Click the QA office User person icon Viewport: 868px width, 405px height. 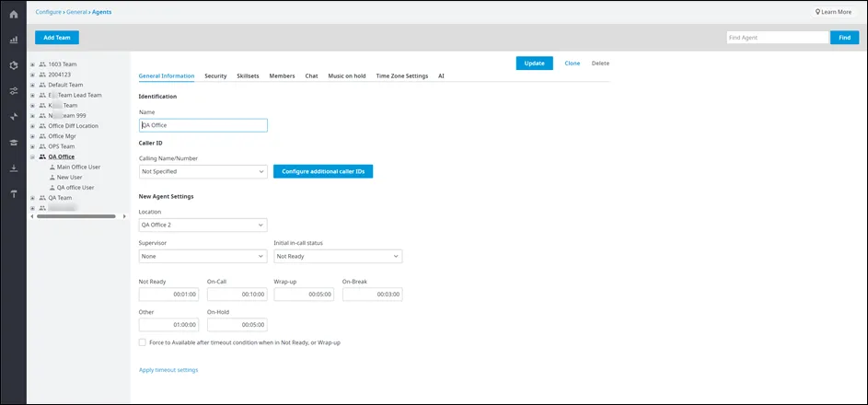pos(52,188)
